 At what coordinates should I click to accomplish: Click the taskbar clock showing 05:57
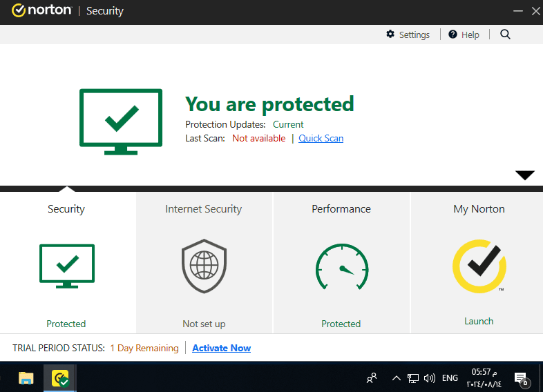(x=484, y=378)
